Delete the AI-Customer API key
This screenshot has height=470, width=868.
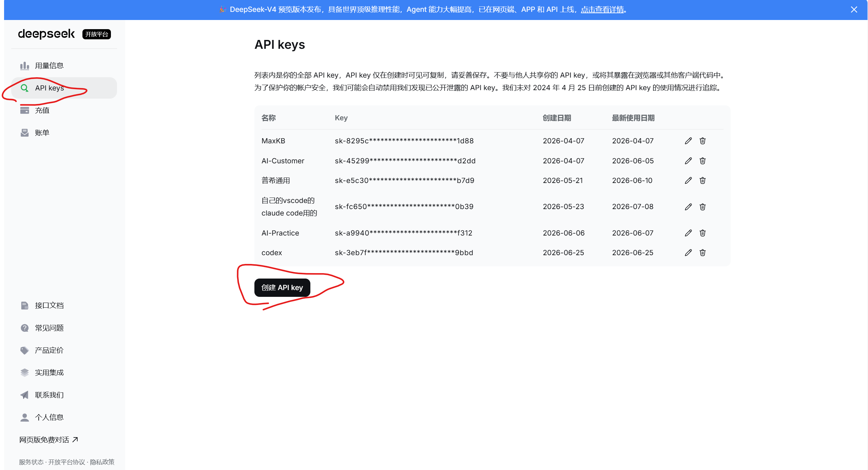point(702,161)
